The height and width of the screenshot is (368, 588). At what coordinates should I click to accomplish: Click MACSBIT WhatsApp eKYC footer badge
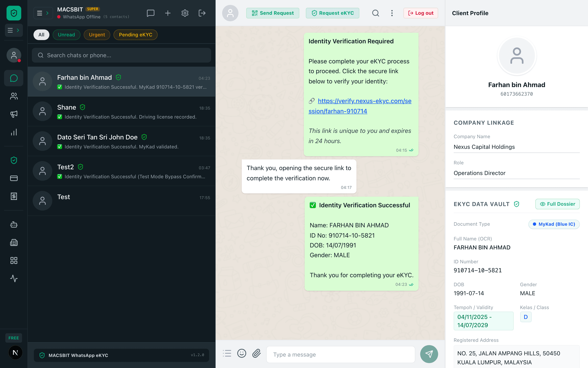(x=121, y=355)
